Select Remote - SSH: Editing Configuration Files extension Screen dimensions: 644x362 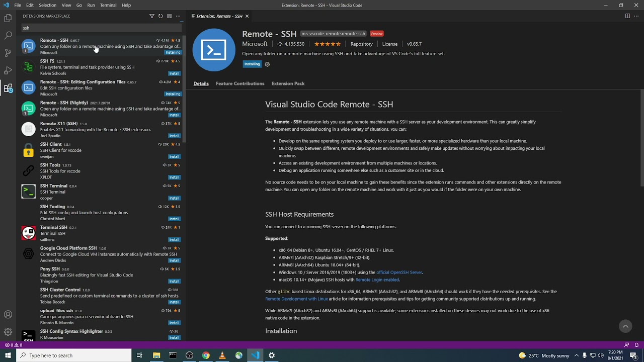[x=101, y=88]
